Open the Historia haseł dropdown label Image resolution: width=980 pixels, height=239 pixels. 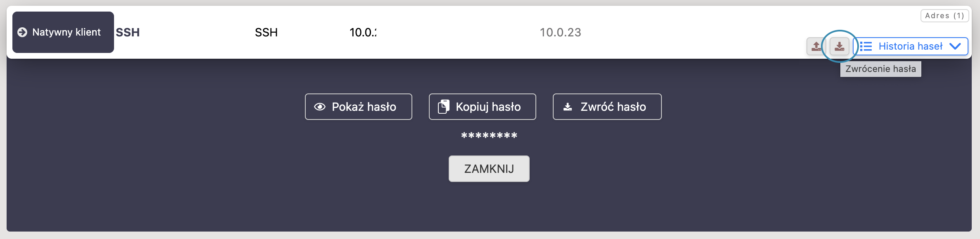pos(910,46)
